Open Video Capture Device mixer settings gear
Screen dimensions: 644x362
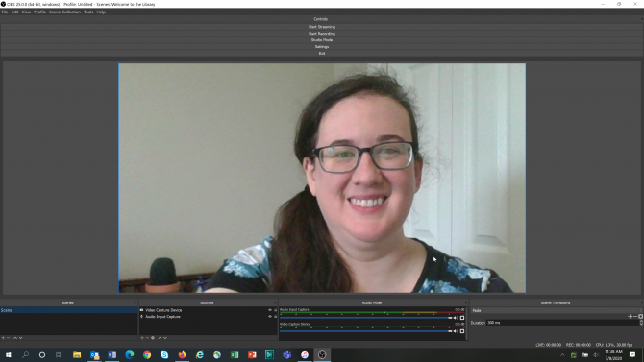coord(462,331)
